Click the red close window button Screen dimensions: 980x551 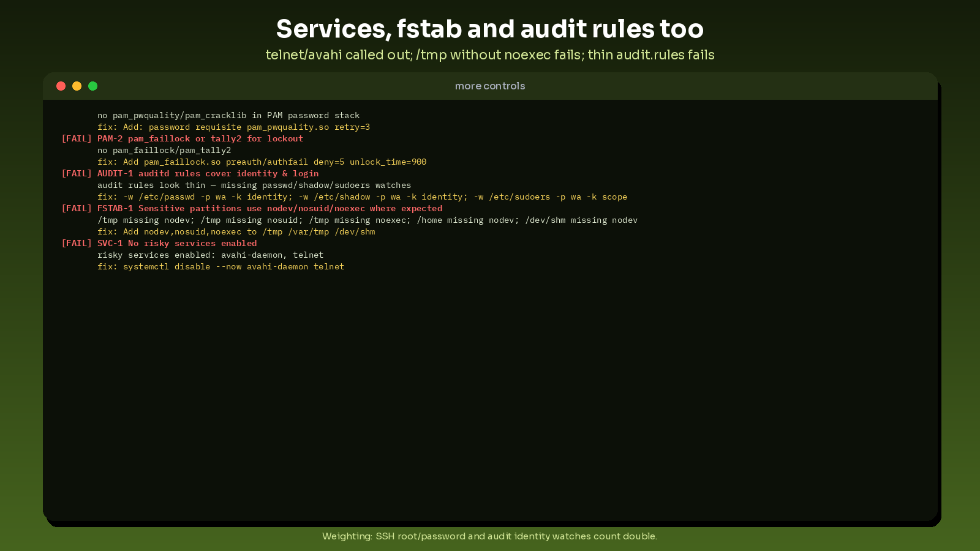tap(61, 86)
